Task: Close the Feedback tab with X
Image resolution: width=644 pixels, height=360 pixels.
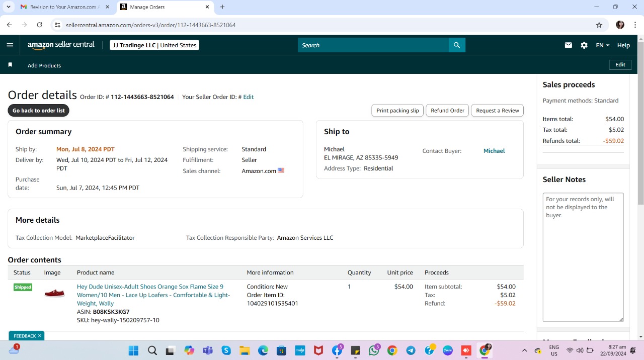Action: [40, 336]
